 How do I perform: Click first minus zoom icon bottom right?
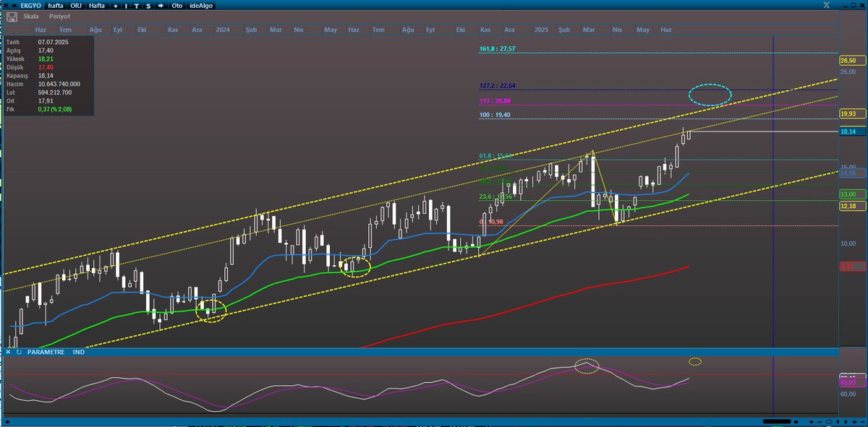pos(820,422)
